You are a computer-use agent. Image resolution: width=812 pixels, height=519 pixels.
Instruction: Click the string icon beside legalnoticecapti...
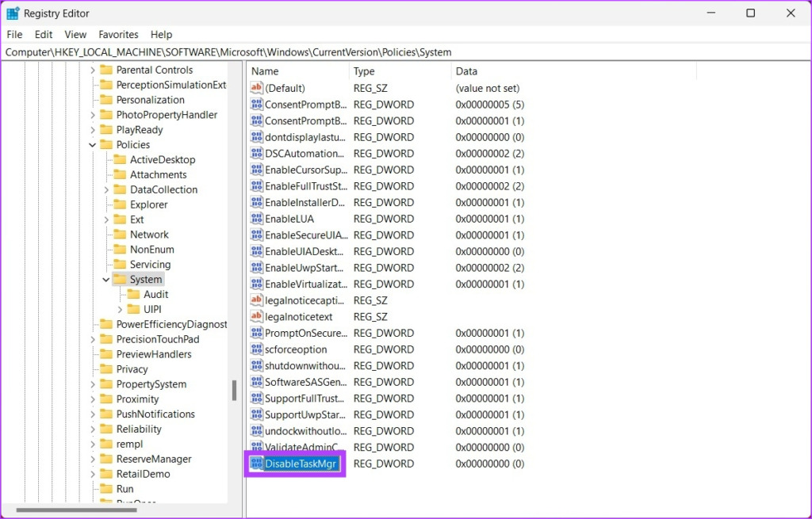click(x=256, y=300)
